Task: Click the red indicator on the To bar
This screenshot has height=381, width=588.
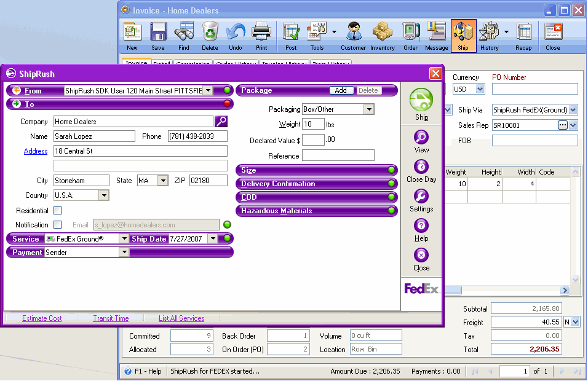Action: pos(227,103)
